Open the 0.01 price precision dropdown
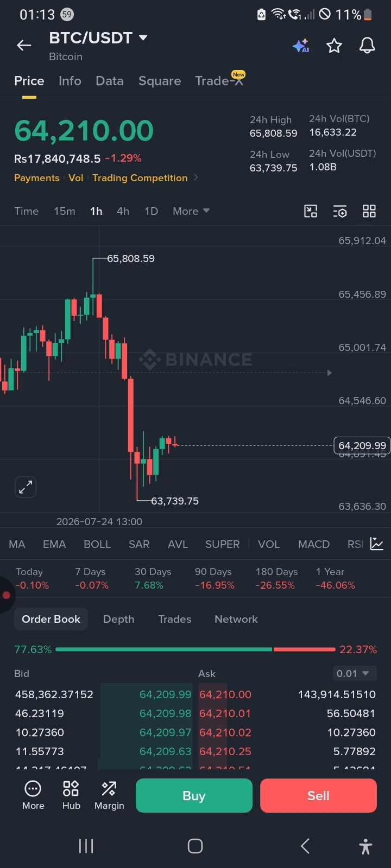The height and width of the screenshot is (868, 391). (x=354, y=673)
